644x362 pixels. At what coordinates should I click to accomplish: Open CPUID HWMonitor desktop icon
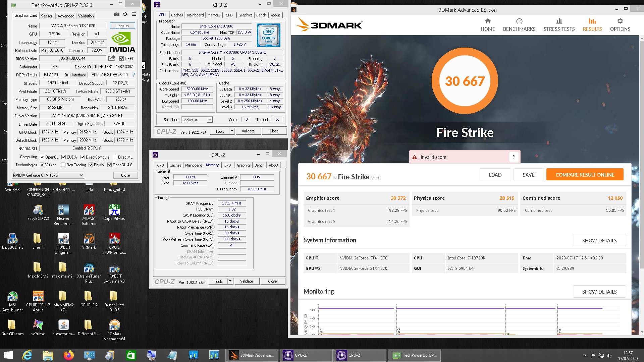(114, 243)
